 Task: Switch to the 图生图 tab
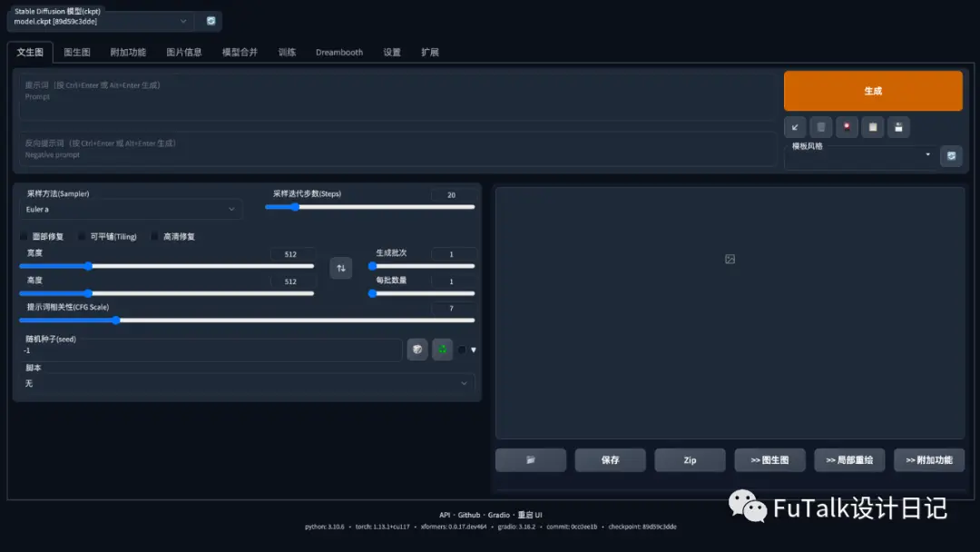[77, 53]
